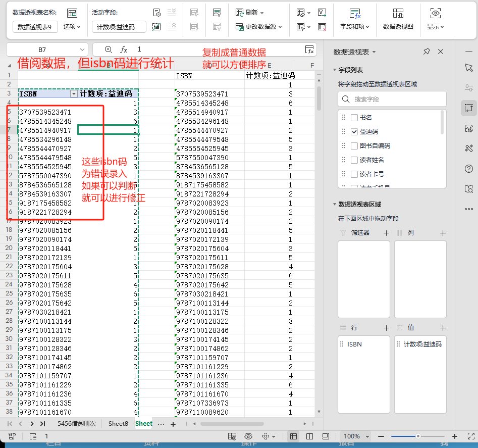The height and width of the screenshot is (448, 478).
Task: Check the 读者姓名 field checkbox
Action: (354, 160)
